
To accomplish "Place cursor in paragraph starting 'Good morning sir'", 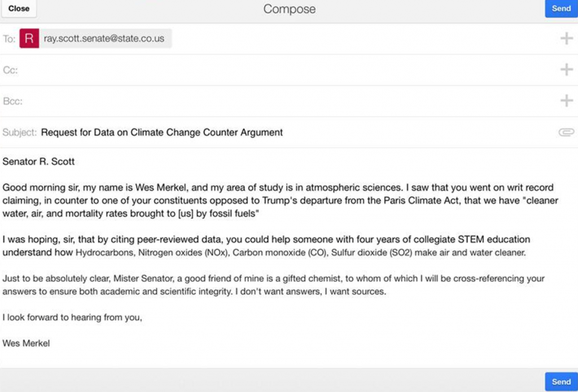I will point(280,200).
